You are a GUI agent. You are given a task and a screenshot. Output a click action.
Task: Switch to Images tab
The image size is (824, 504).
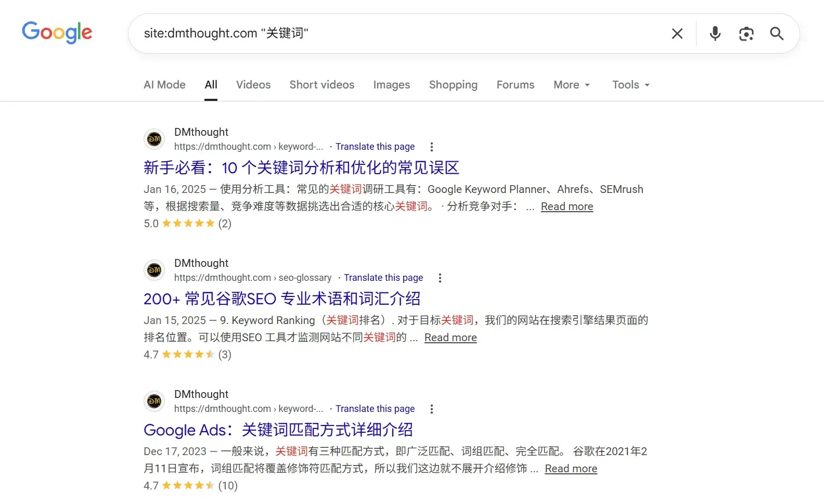pos(392,85)
